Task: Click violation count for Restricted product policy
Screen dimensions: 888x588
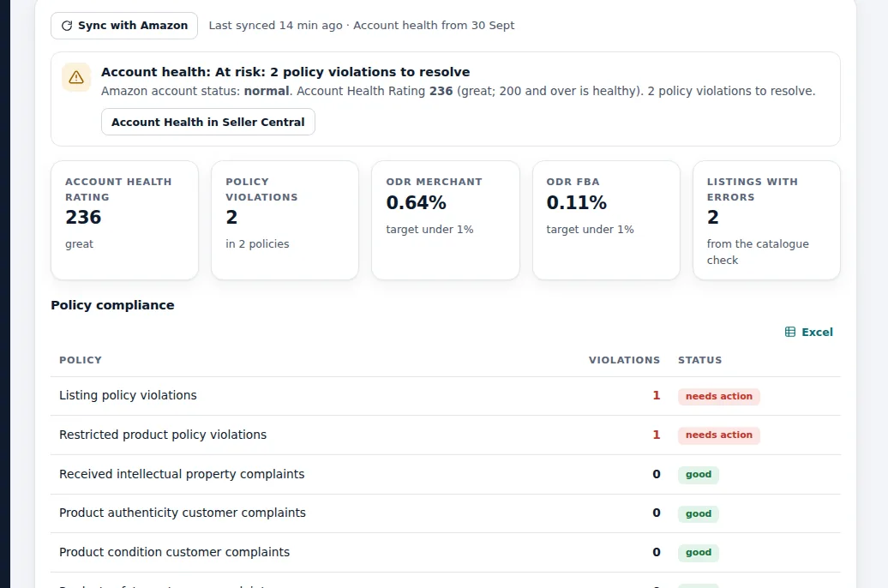Action: 657,435
